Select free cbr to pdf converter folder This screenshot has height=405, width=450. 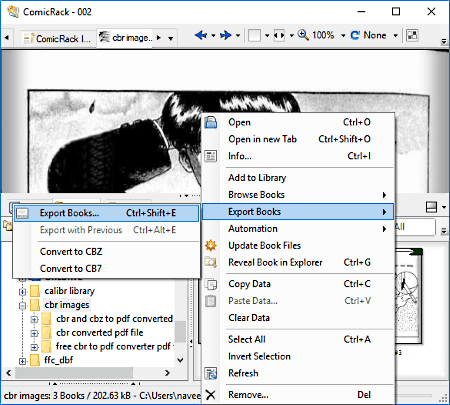(x=114, y=347)
